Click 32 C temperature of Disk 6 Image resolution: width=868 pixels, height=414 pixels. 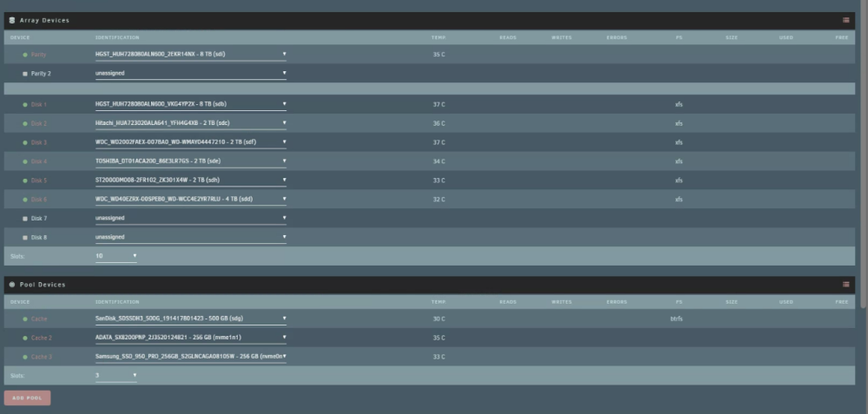tap(439, 200)
